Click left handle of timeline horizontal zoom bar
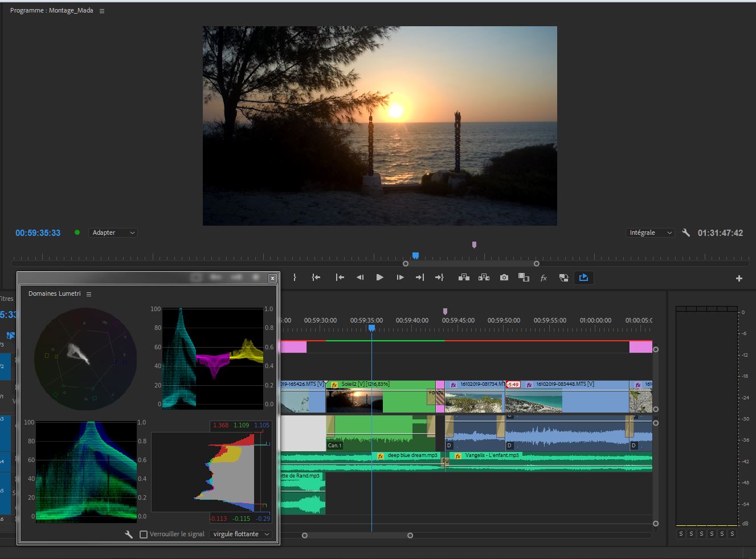 click(305, 535)
